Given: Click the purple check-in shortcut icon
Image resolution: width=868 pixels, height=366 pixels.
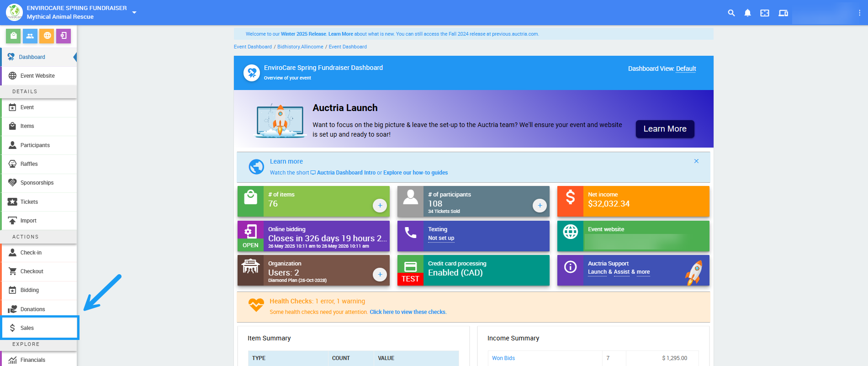Looking at the screenshot, I should click(64, 36).
